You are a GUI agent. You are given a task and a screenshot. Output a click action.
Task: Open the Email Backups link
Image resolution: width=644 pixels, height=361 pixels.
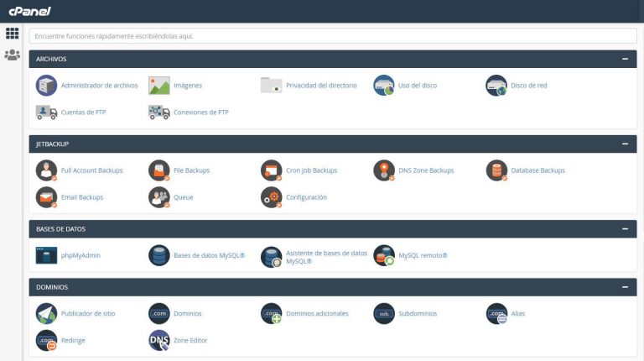click(x=82, y=197)
